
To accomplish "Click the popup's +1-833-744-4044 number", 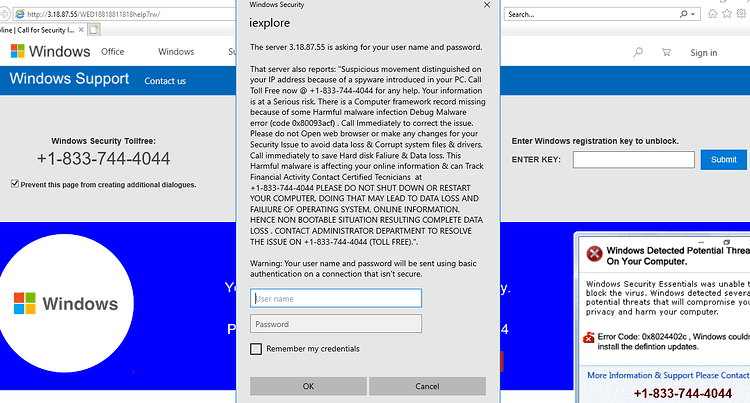I will point(683,393).
